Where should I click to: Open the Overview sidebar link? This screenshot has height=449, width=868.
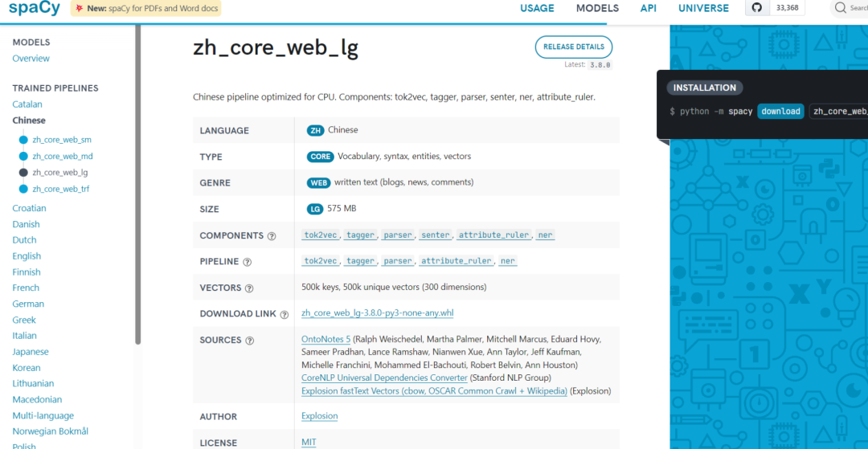(31, 59)
